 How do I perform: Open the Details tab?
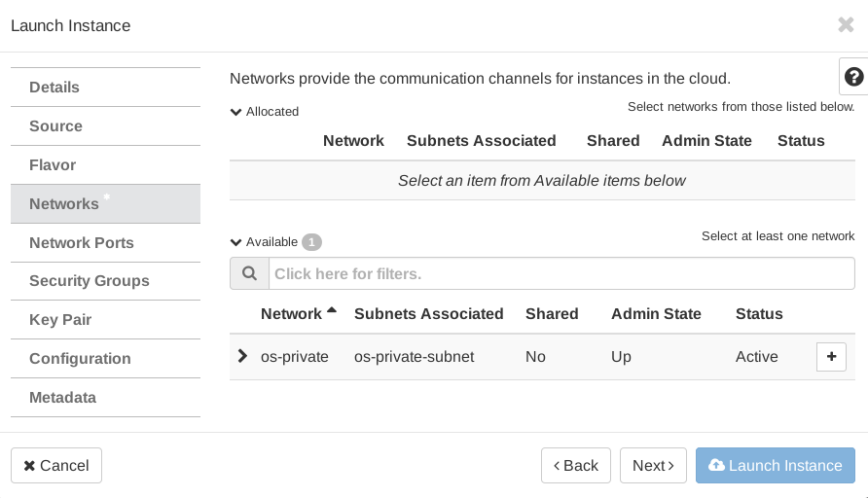54,88
